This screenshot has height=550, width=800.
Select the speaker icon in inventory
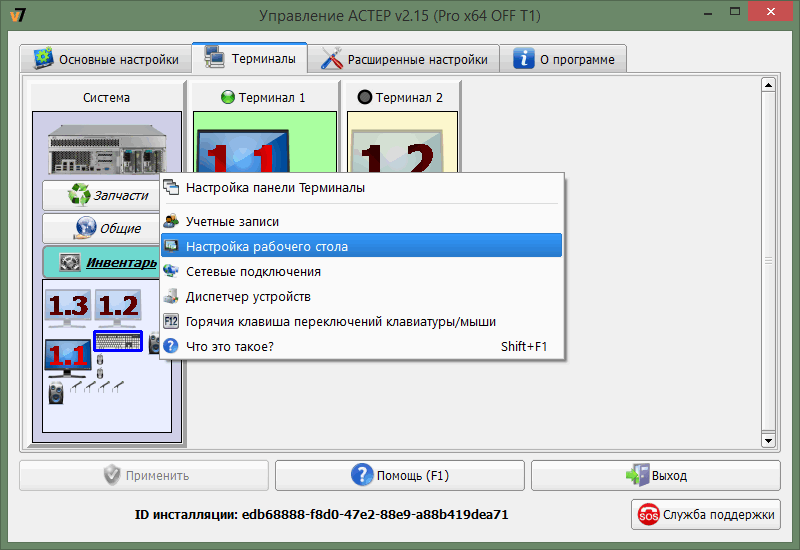[55, 391]
